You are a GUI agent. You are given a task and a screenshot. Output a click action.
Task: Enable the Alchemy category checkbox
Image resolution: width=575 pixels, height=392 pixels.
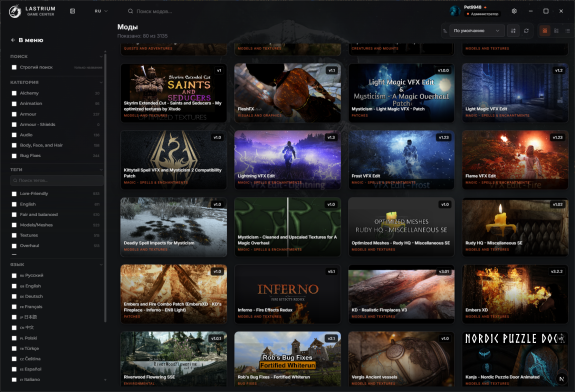click(14, 93)
